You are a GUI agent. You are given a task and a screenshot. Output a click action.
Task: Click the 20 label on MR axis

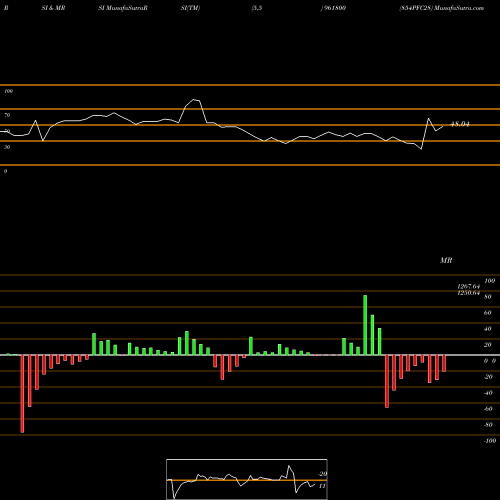click(488, 345)
